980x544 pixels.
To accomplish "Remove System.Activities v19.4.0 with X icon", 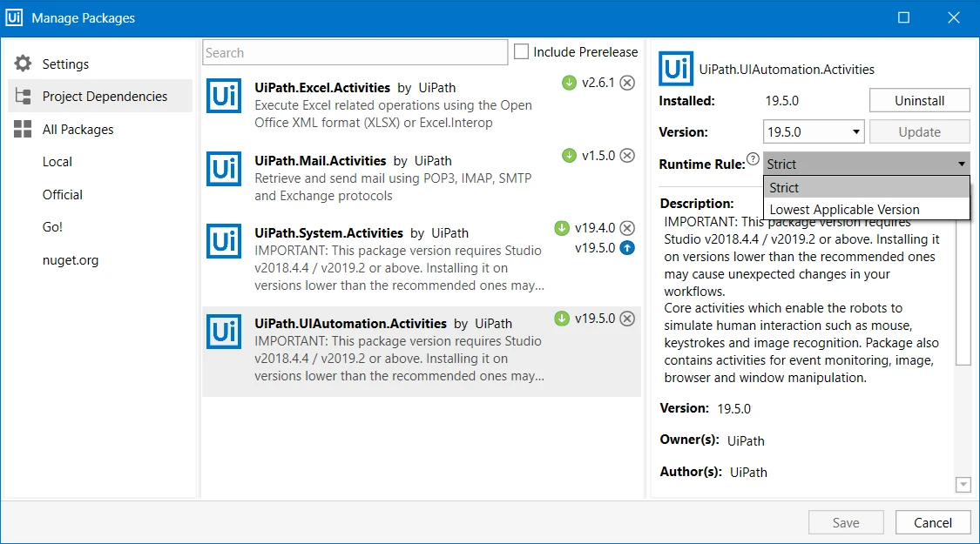I will [x=627, y=228].
